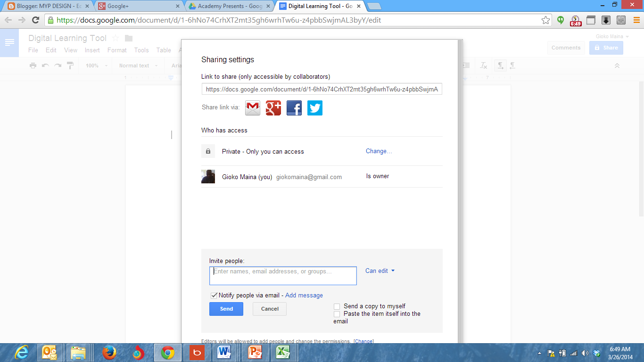
Task: Click the Comments button
Action: tap(566, 48)
